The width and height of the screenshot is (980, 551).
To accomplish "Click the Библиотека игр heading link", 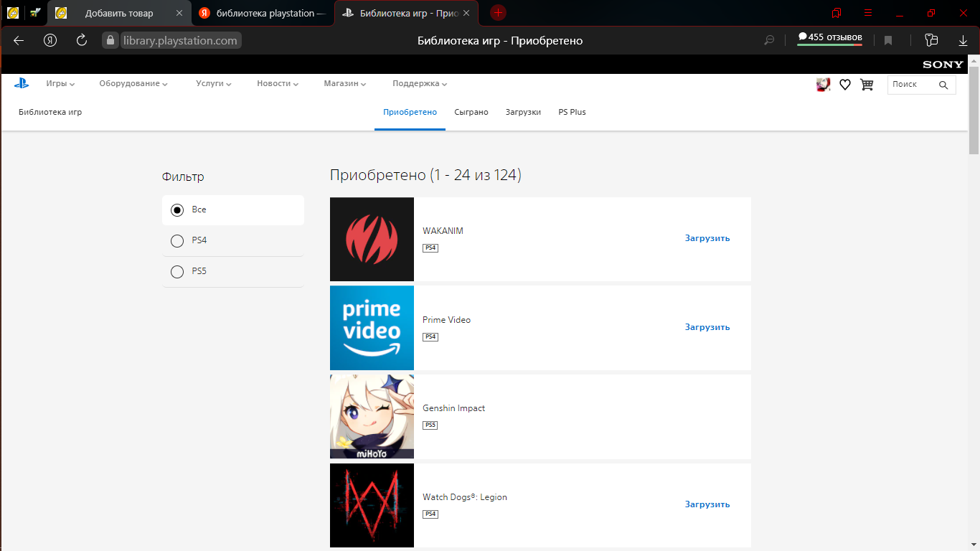I will click(50, 113).
